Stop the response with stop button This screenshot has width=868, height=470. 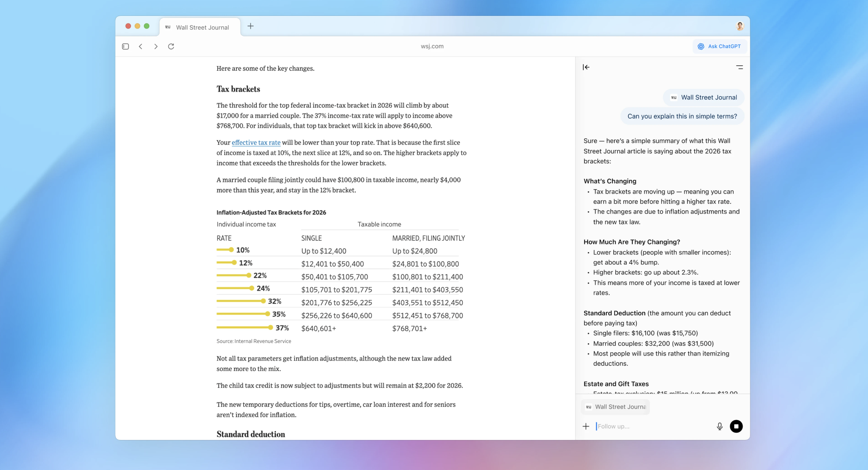coord(736,426)
